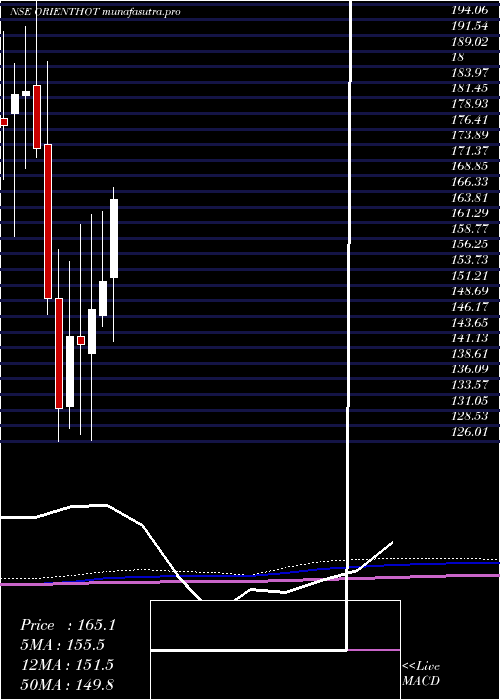This screenshot has width=500, height=700.
Task: Click the 126.01 price axis label
Action: [470, 432]
